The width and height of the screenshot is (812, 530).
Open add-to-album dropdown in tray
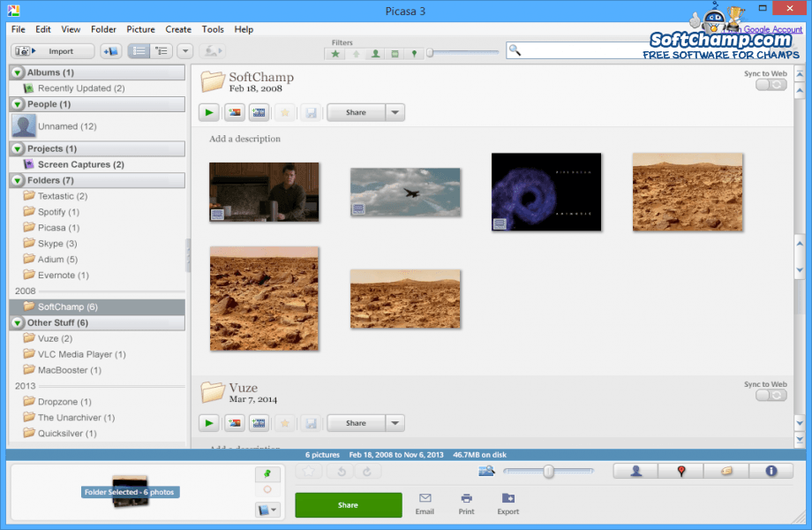[x=267, y=511]
